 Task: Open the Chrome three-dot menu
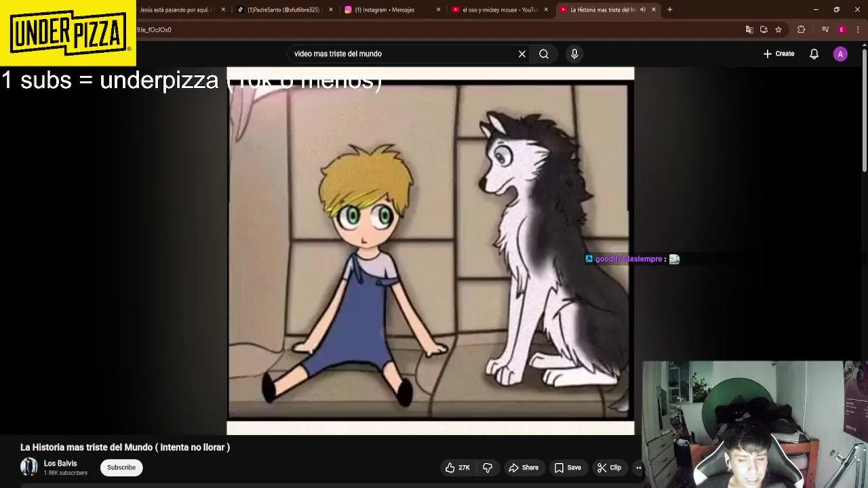(x=859, y=30)
